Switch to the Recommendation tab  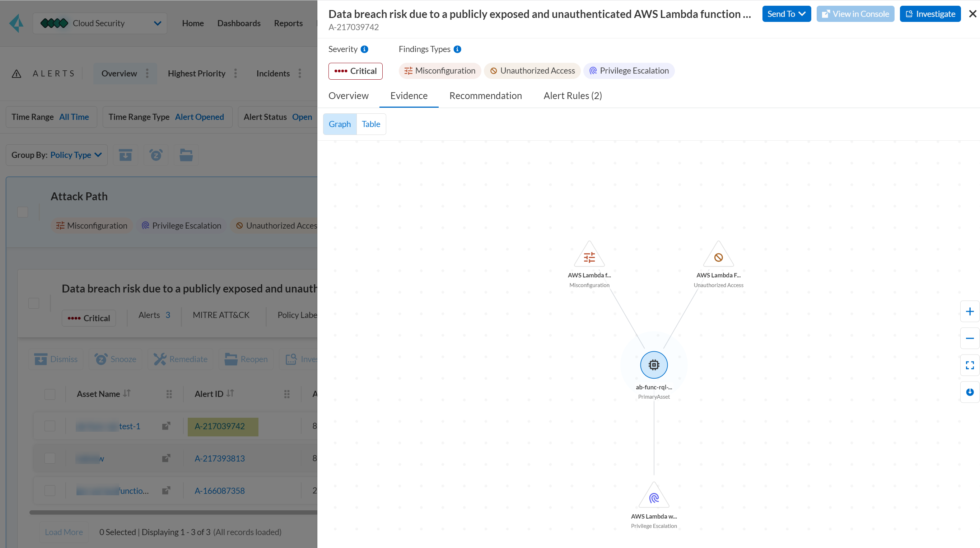click(485, 96)
